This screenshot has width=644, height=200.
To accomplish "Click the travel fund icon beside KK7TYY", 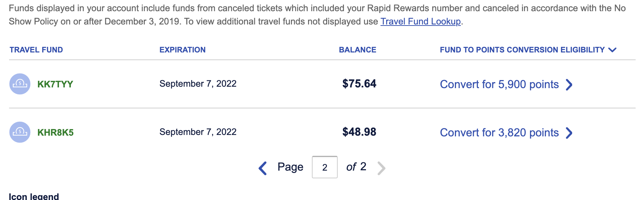I will point(20,84).
